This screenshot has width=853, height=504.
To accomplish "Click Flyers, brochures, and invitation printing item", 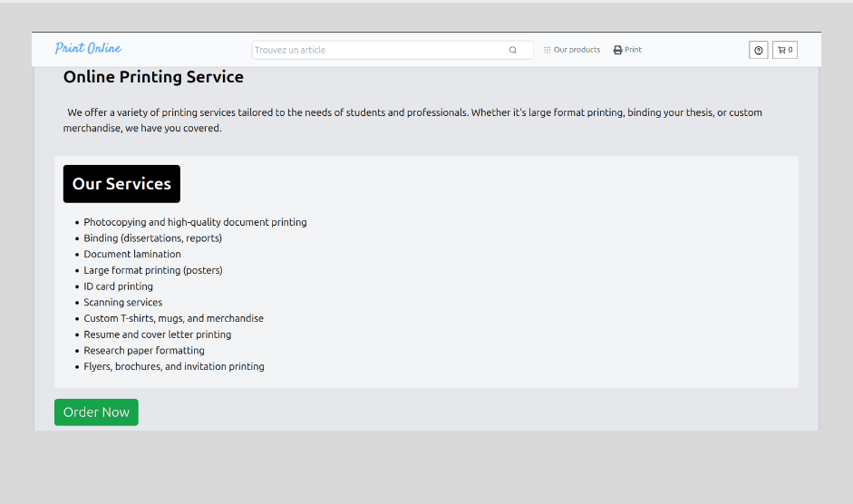I will [174, 367].
